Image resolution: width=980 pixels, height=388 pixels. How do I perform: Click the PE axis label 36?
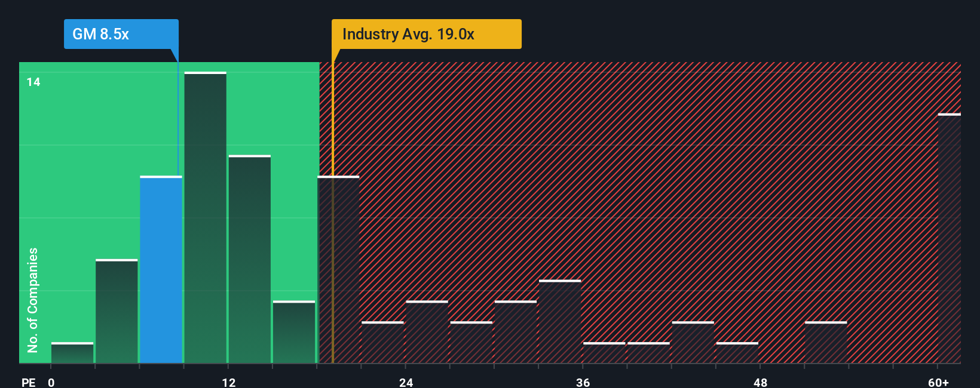(x=583, y=382)
